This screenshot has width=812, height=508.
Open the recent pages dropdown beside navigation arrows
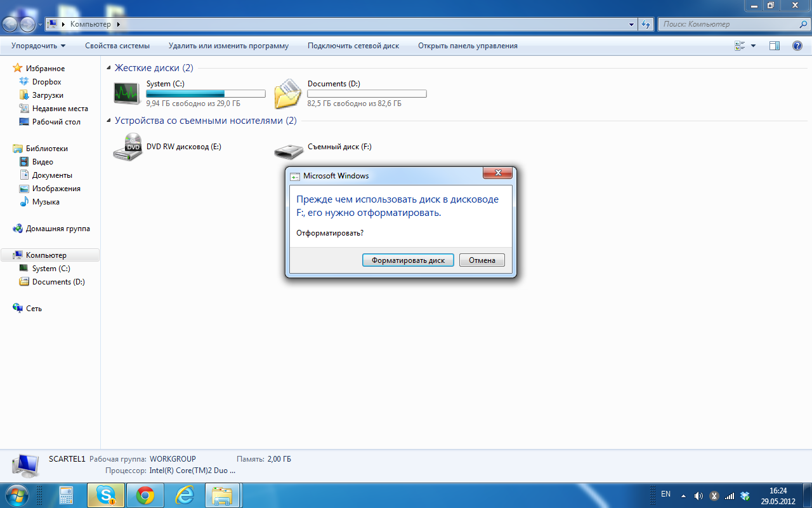pyautogui.click(x=40, y=25)
